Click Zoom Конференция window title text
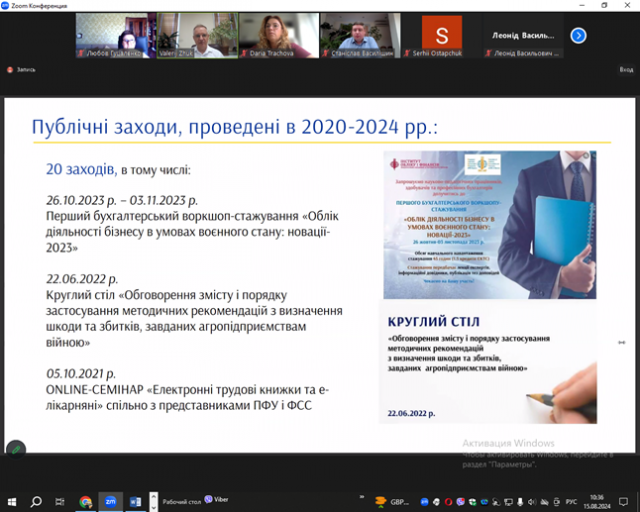Viewport: 640px width, 512px height. click(39, 6)
